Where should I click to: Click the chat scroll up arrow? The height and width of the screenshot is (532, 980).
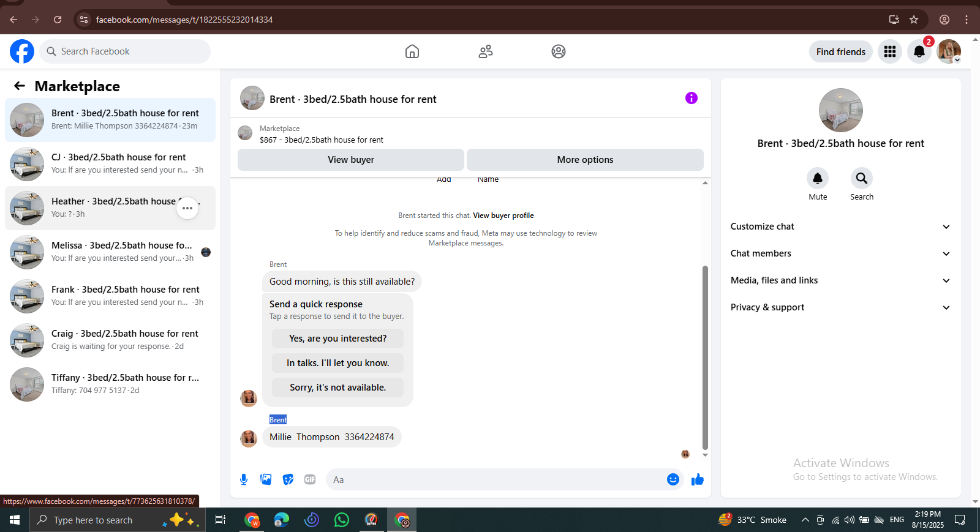pyautogui.click(x=705, y=183)
